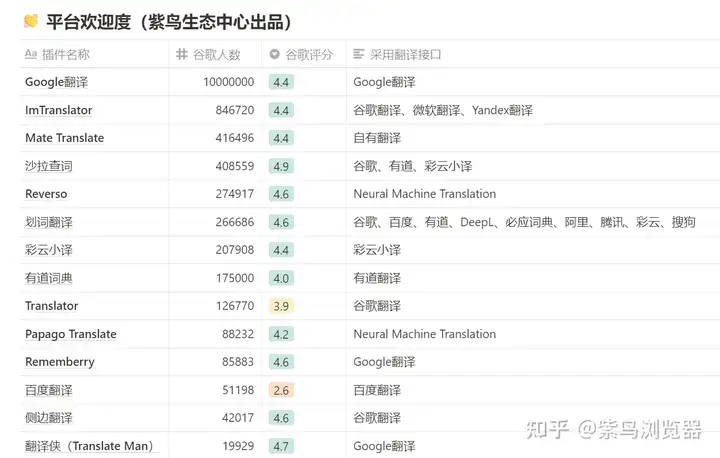
Task: Open the 侧边翻译 entry
Action: coord(49,418)
